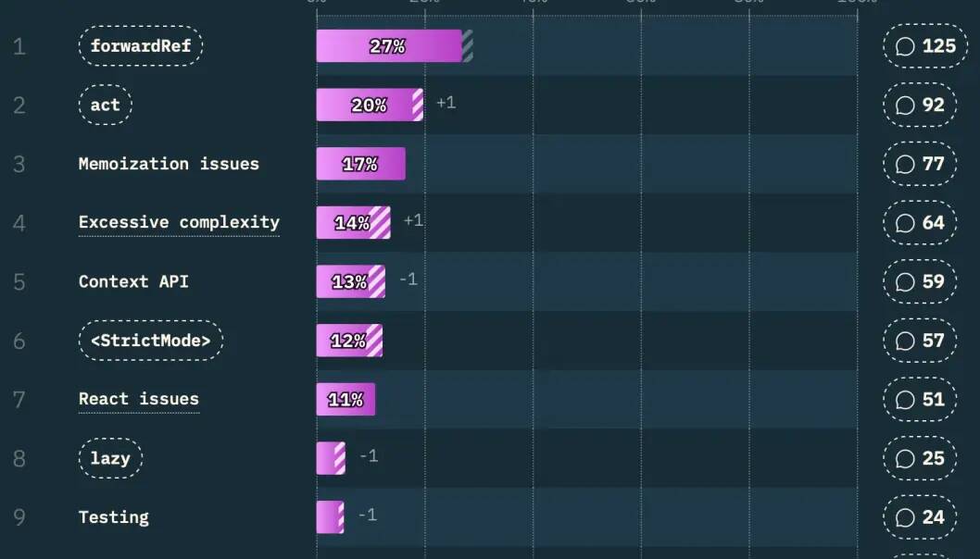Click the speech bubble showing 92 comments
The image size is (980, 559).
click(920, 105)
